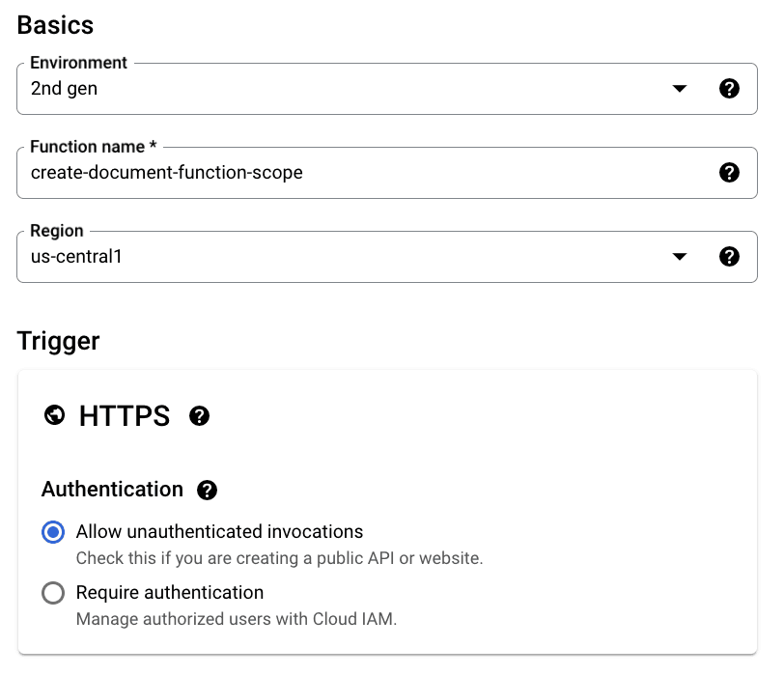The image size is (784, 676).
Task: Open the combo box showing 2nd gen
Action: (348, 89)
